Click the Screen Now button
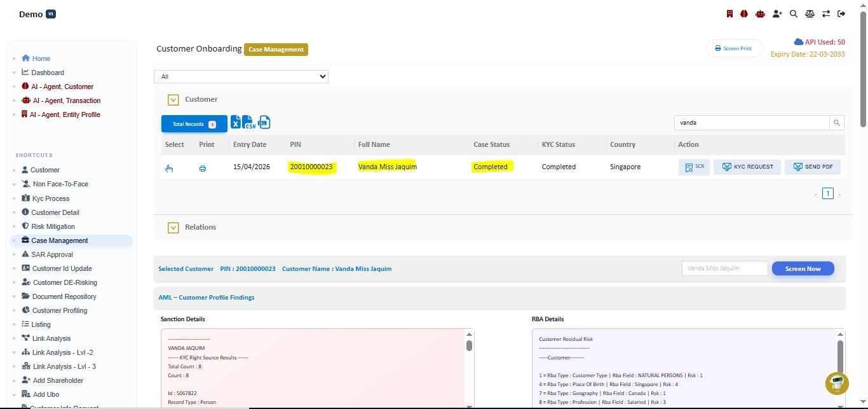Viewport: 868px width, 409px height. coord(803,268)
